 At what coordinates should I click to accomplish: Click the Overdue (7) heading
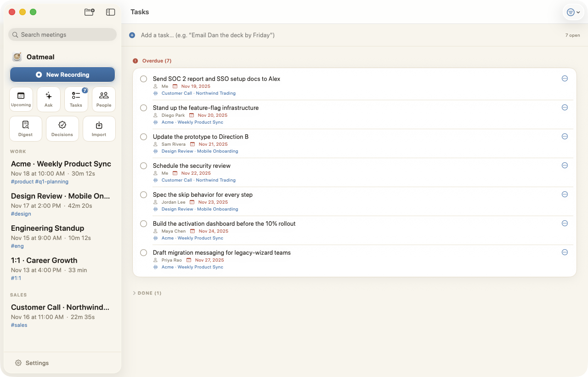click(x=157, y=61)
